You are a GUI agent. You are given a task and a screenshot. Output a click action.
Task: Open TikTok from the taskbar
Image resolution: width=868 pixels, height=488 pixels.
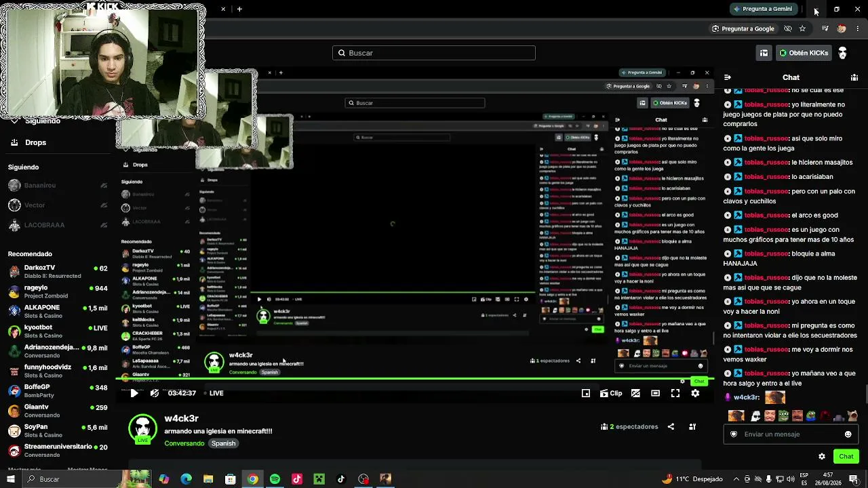(x=341, y=479)
